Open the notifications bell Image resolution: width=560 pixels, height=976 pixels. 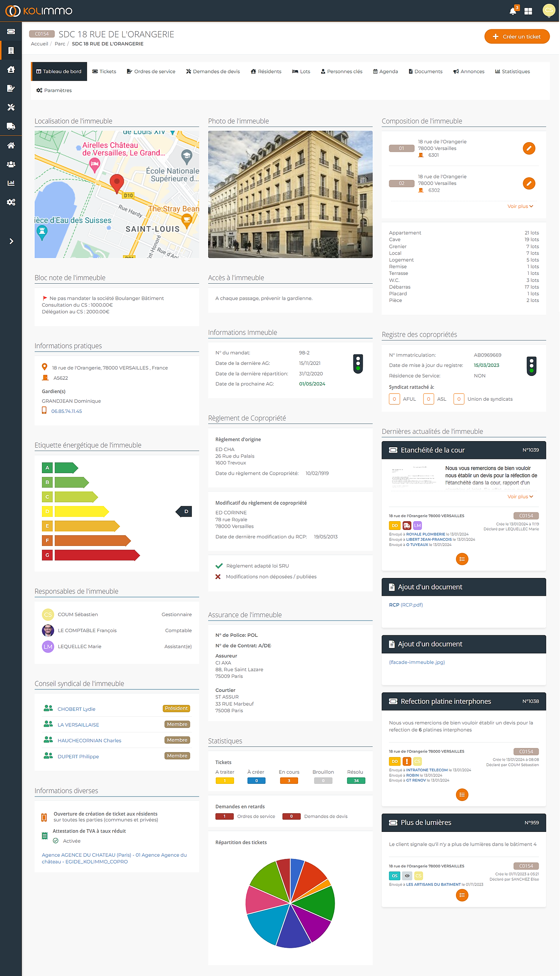[513, 11]
